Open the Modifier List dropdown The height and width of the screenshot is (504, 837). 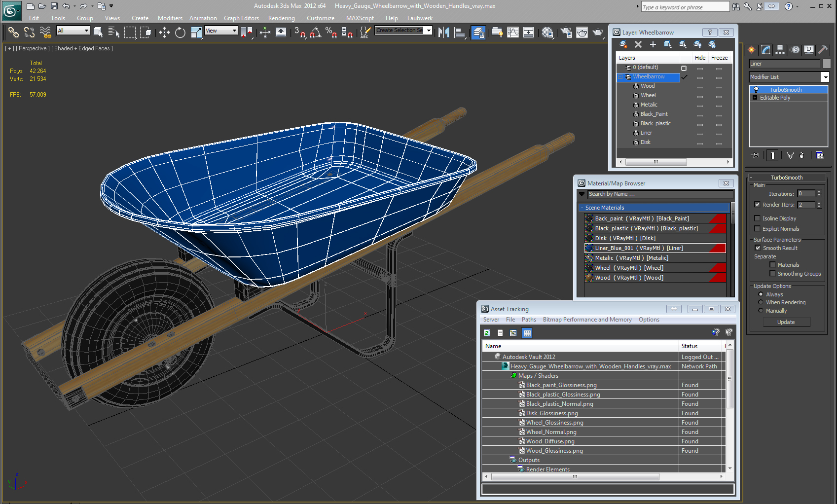pos(825,77)
